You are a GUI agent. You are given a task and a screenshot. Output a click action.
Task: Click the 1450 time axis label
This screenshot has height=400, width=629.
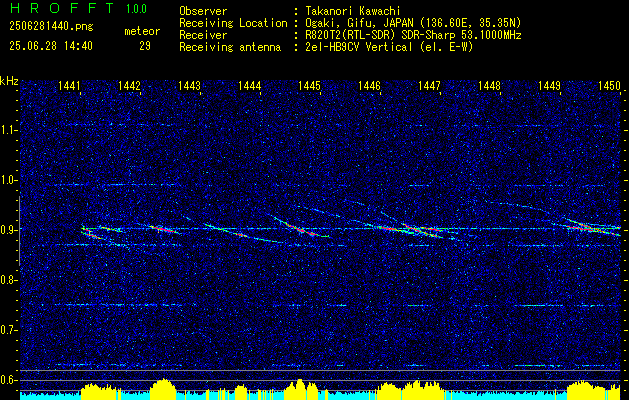(x=609, y=86)
